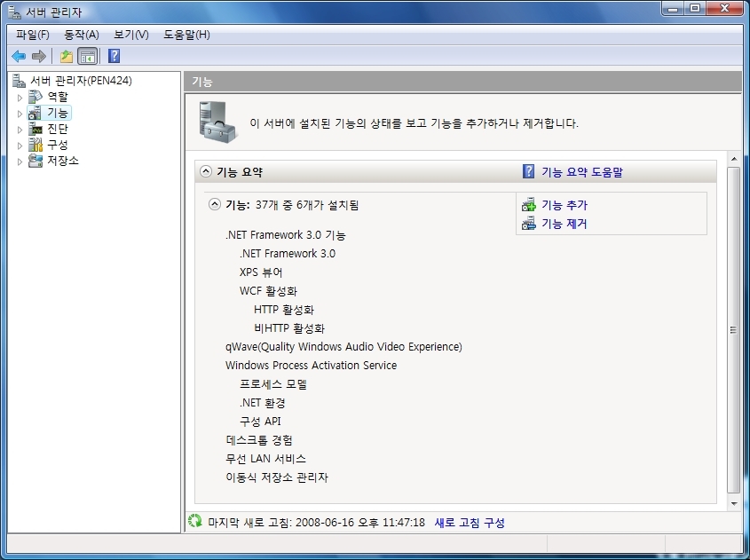The image size is (750, 560).
Task: Maximize the 서버 관리자 window
Action: (695, 9)
